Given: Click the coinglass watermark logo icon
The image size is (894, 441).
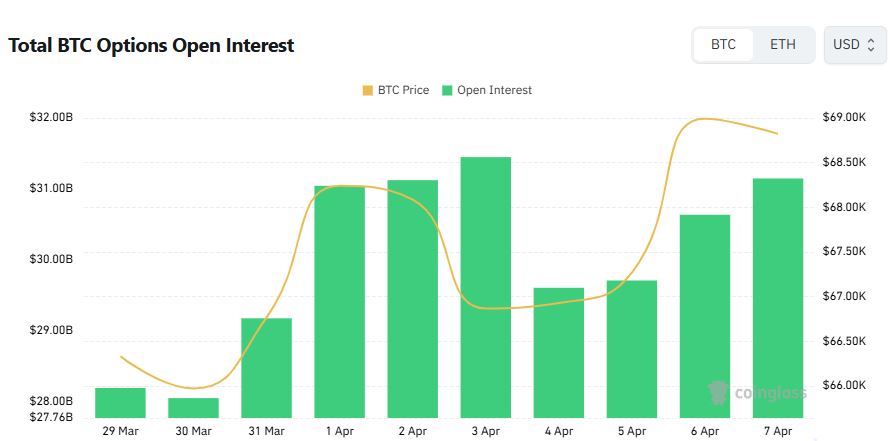Looking at the screenshot, I should click(x=717, y=392).
